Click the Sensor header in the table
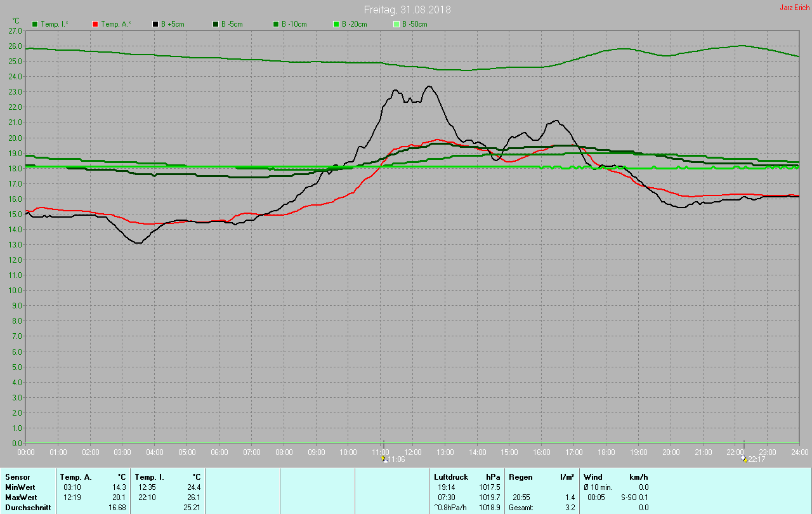Viewport: 812px width, 514px height. point(18,477)
